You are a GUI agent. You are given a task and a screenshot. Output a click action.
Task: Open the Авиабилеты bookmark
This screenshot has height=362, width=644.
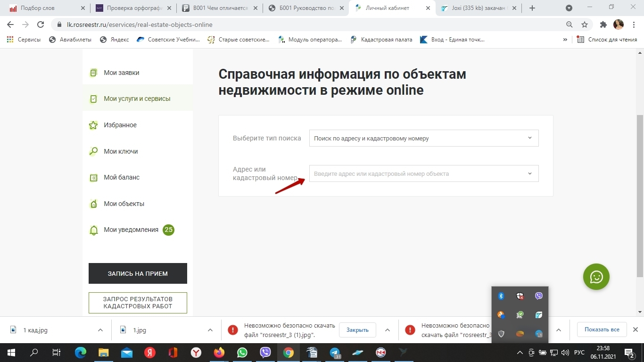pos(71,40)
